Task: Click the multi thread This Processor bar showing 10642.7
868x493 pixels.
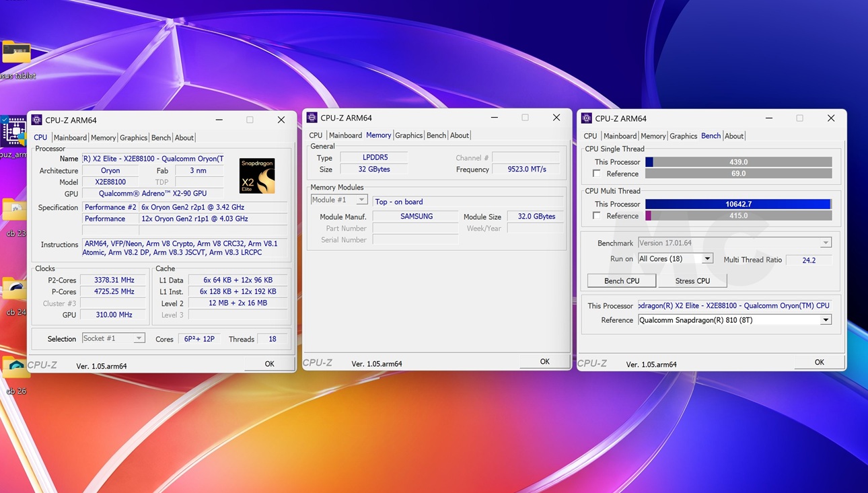Action: (x=738, y=204)
